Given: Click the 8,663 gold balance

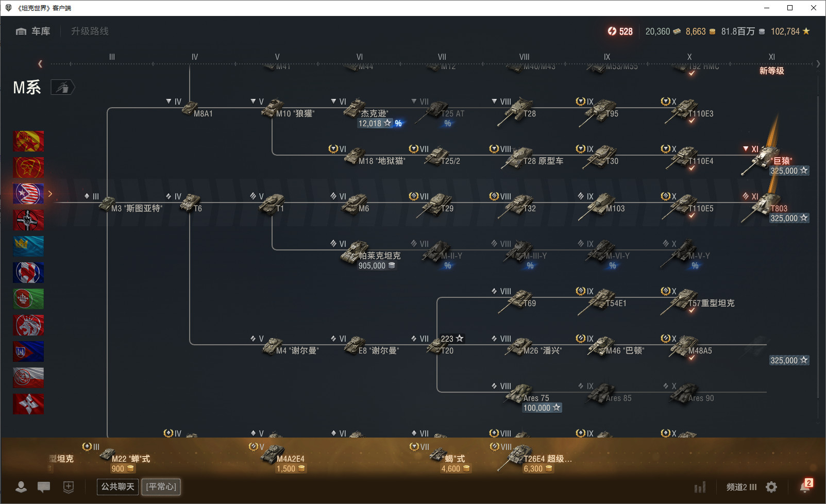Looking at the screenshot, I should (700, 31).
